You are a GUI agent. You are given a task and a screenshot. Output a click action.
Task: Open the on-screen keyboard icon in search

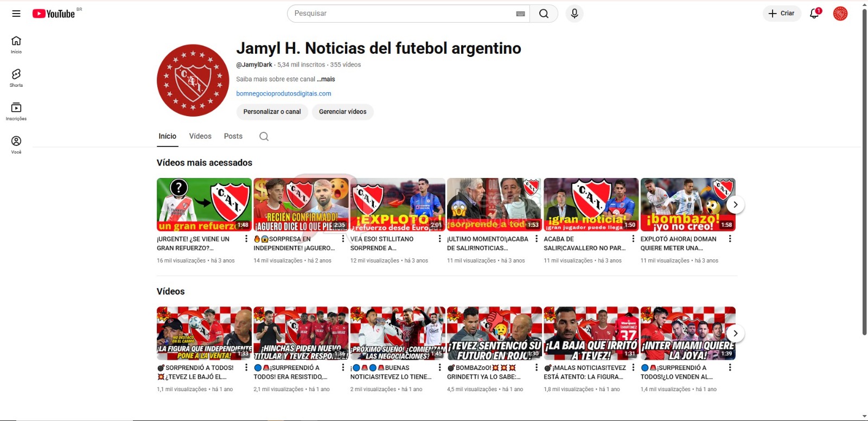[x=520, y=14]
